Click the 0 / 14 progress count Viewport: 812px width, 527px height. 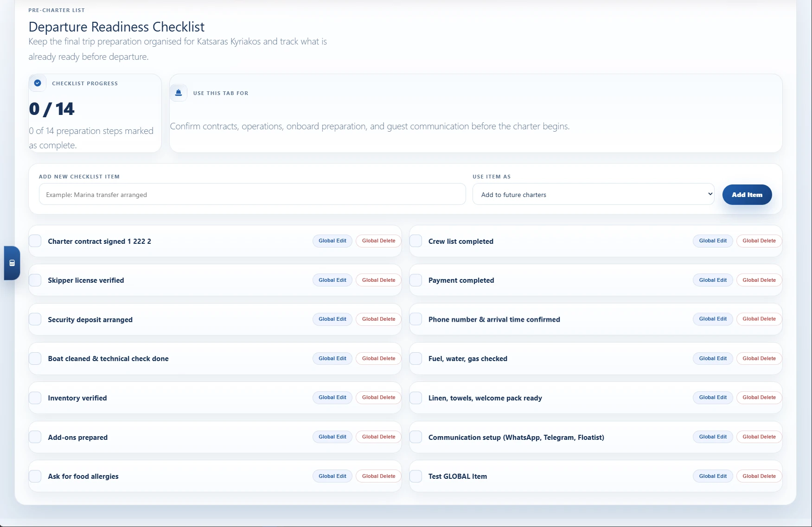click(x=51, y=109)
